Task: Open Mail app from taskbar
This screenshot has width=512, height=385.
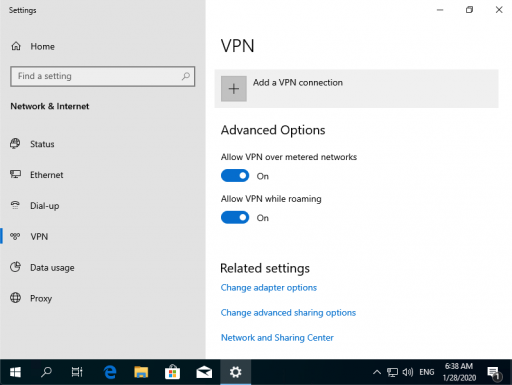Action: click(204, 372)
